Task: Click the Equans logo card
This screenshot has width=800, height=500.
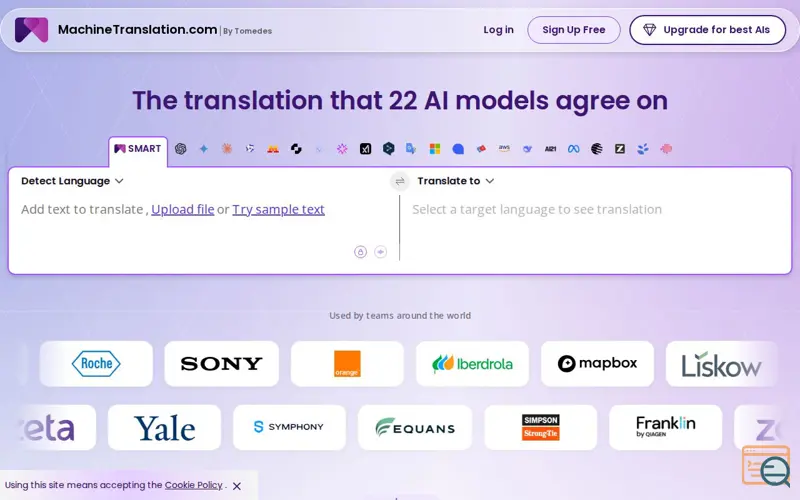Action: click(x=415, y=428)
